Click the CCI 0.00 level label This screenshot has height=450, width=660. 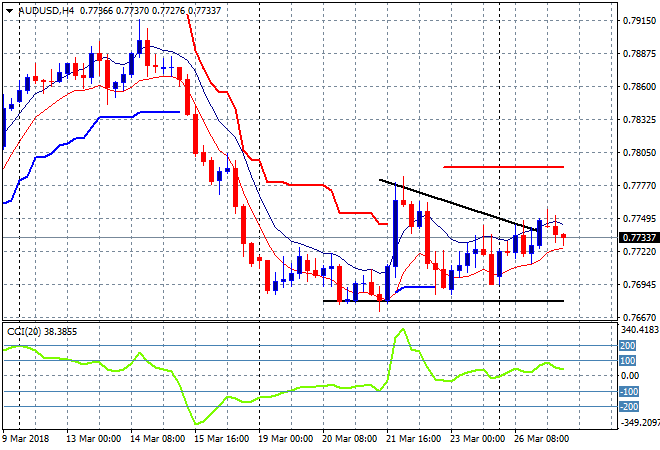tap(631, 376)
